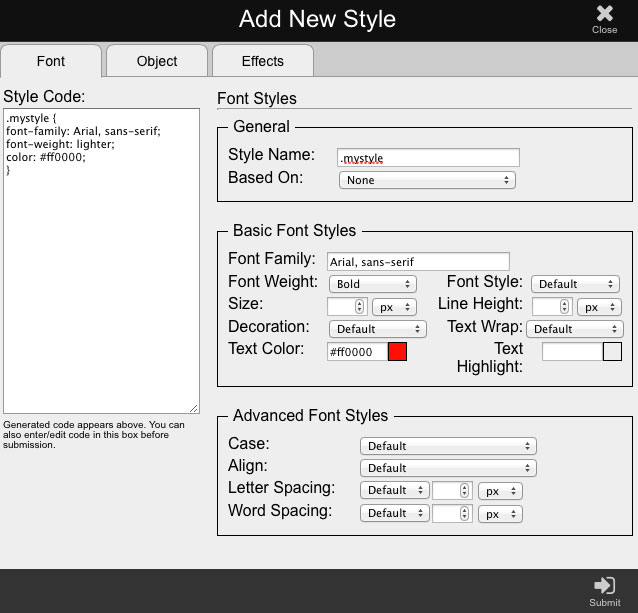Open the Case dropdown

click(447, 446)
